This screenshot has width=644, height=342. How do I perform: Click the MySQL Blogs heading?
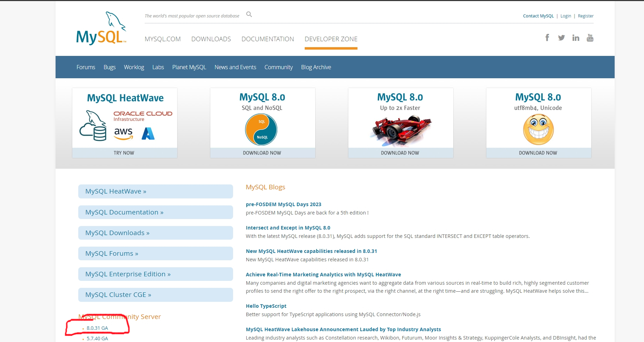[265, 187]
